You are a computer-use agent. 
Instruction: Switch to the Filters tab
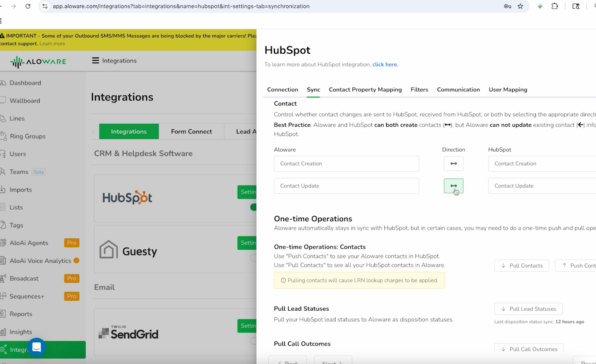[x=419, y=89]
